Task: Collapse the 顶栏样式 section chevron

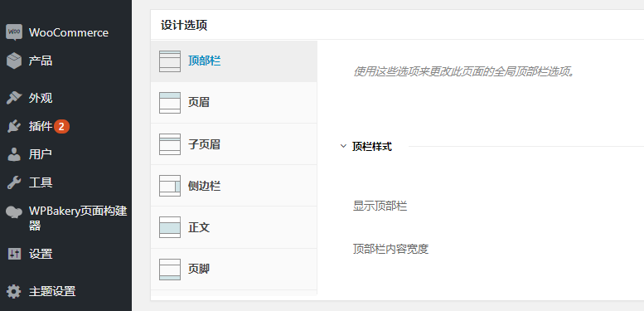Action: [343, 146]
